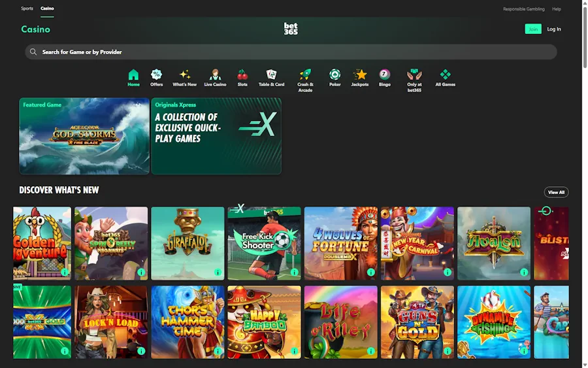Viewport: 588px width, 368px height.
Task: Open the God of Storms featured game banner
Action: [84, 136]
